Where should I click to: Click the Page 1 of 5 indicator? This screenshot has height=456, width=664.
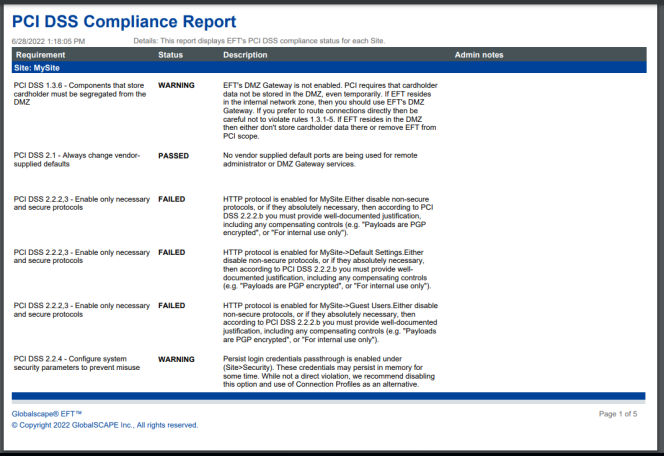(x=617, y=413)
